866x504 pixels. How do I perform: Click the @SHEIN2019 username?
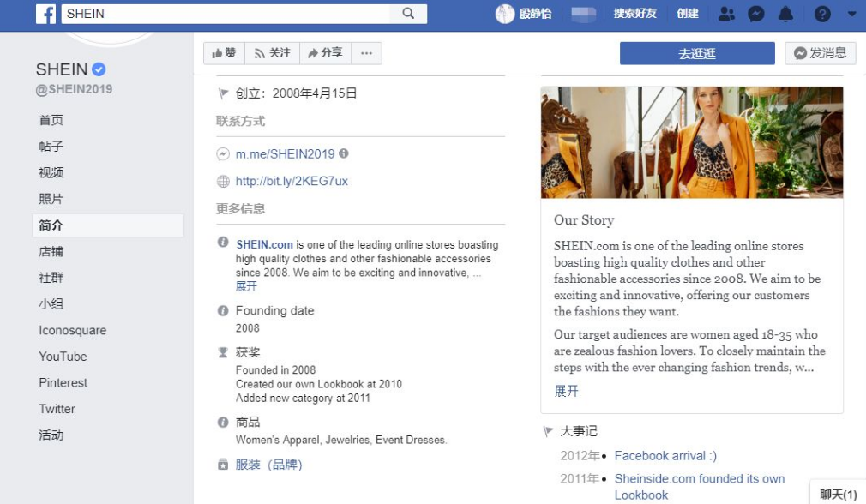point(74,89)
